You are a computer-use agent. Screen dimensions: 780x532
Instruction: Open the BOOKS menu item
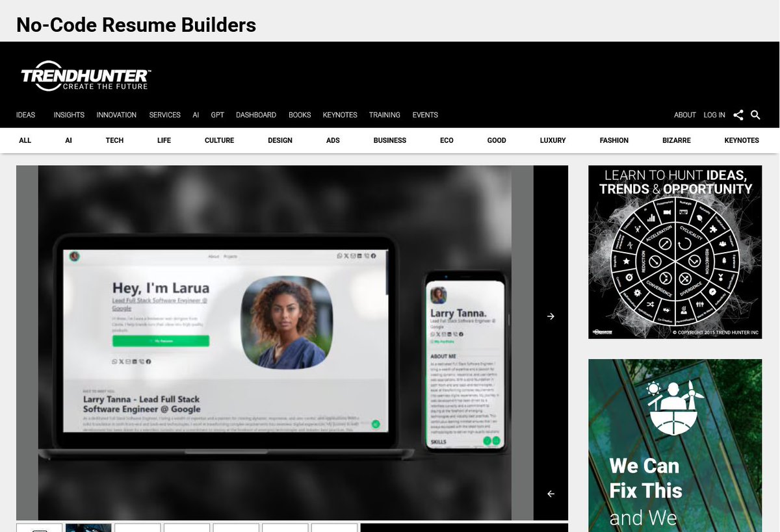click(x=300, y=115)
